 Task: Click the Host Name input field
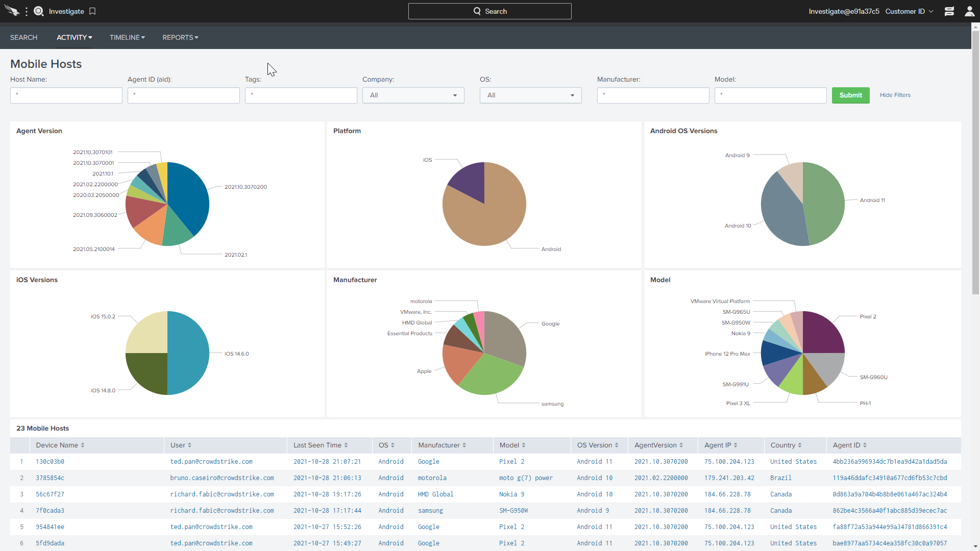(x=66, y=95)
